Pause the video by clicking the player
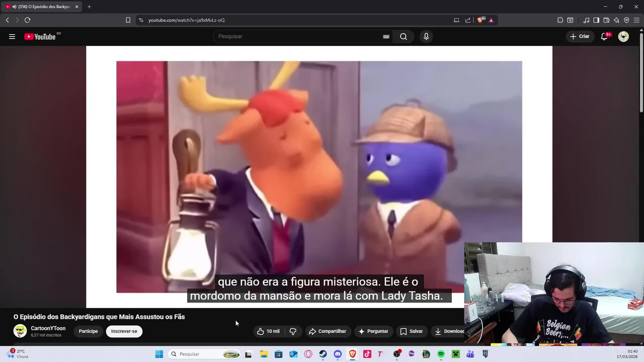The image size is (644, 362). point(319,176)
